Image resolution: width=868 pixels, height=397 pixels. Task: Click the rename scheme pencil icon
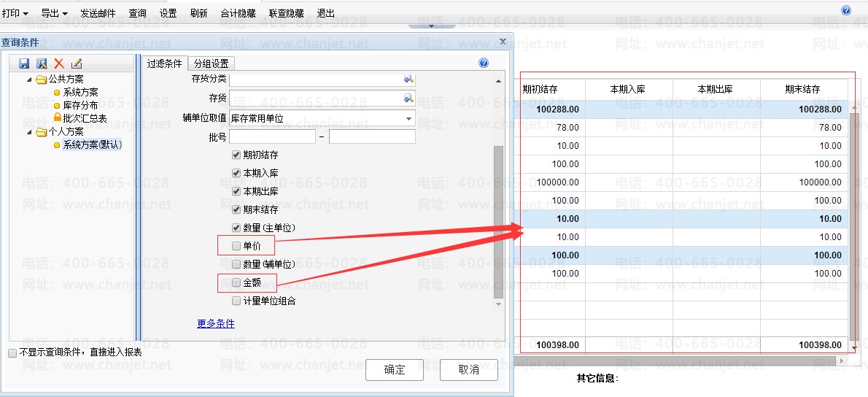77,63
